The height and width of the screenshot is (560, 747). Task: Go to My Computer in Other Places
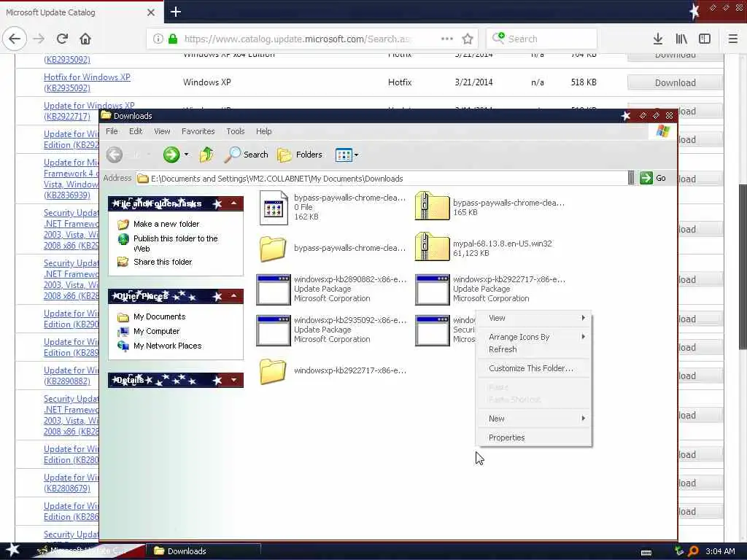pyautogui.click(x=149, y=331)
